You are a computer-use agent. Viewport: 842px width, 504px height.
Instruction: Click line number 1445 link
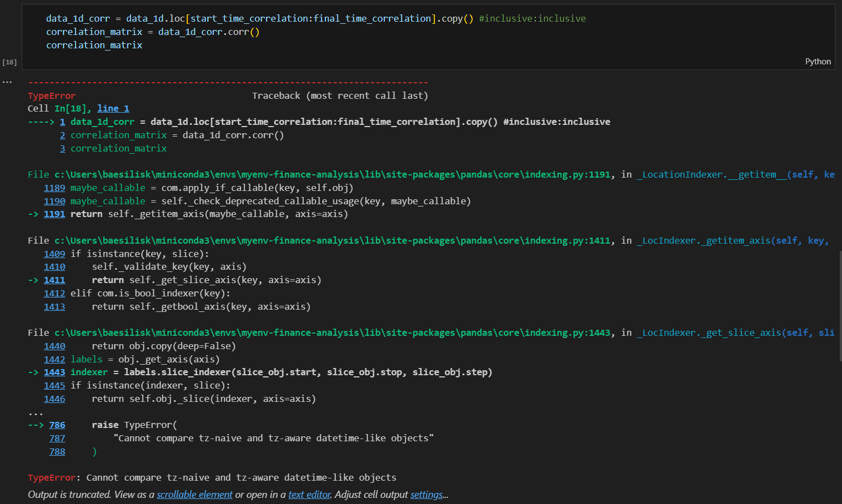tap(54, 386)
